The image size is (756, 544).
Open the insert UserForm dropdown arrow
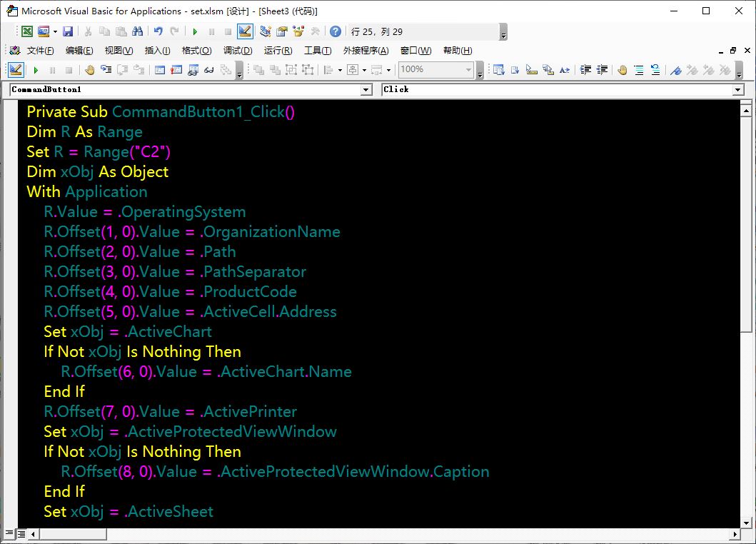click(55, 31)
